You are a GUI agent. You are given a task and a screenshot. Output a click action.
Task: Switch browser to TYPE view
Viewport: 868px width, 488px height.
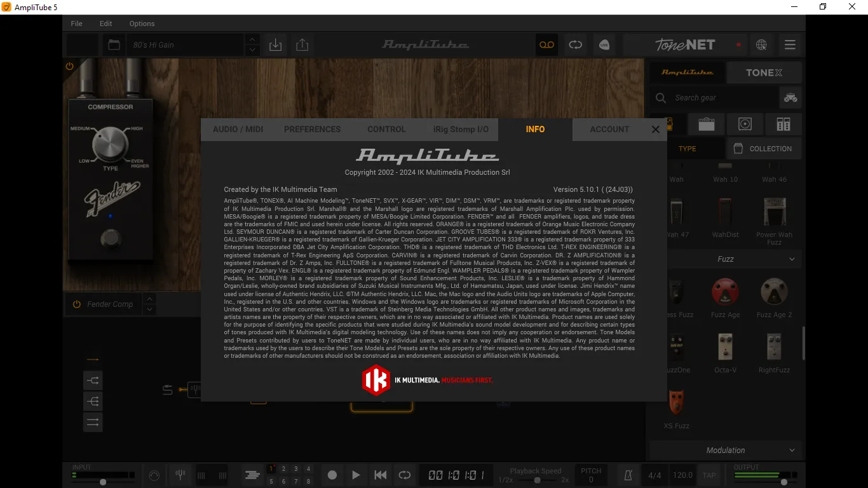[x=687, y=149]
